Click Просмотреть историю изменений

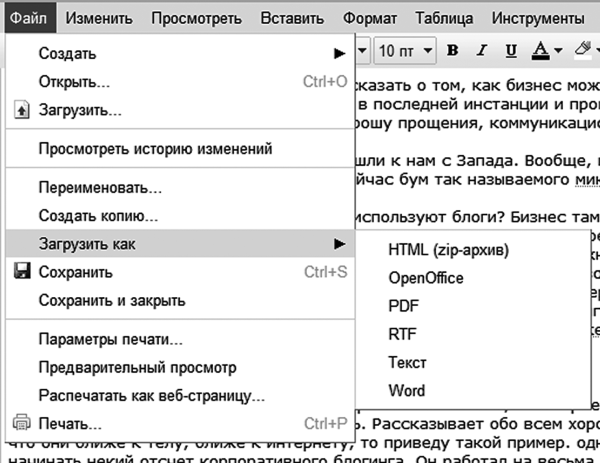155,149
